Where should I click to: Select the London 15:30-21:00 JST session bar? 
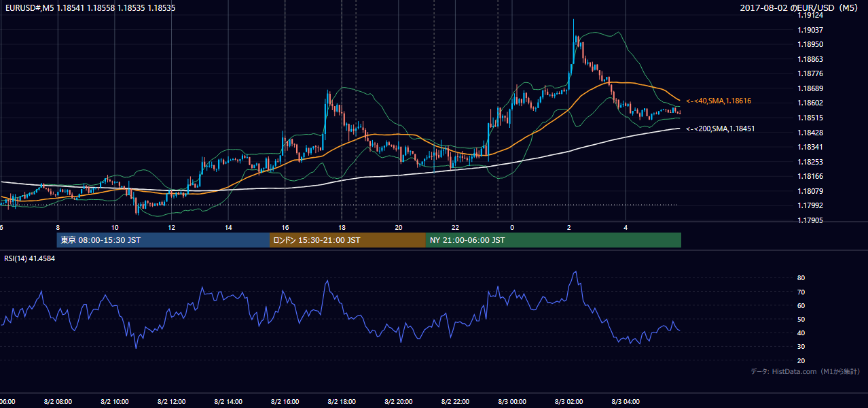point(348,240)
